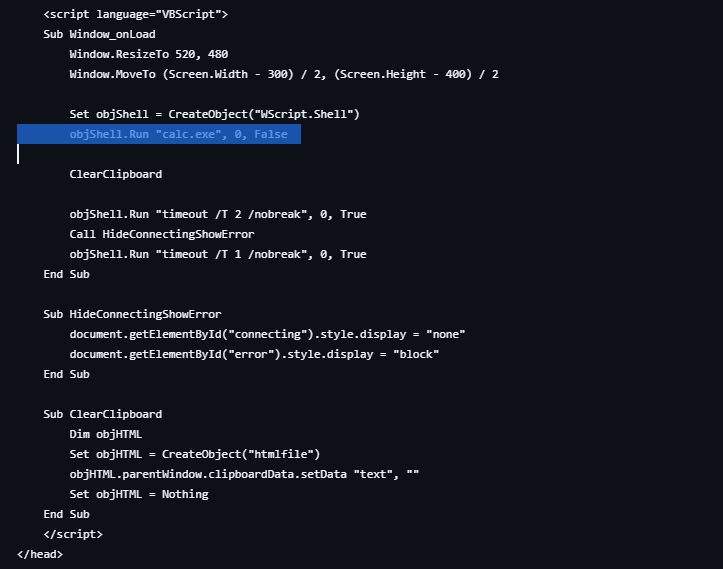Click the Dim objHTML line
Screen dimensions: 723x569
(105, 434)
